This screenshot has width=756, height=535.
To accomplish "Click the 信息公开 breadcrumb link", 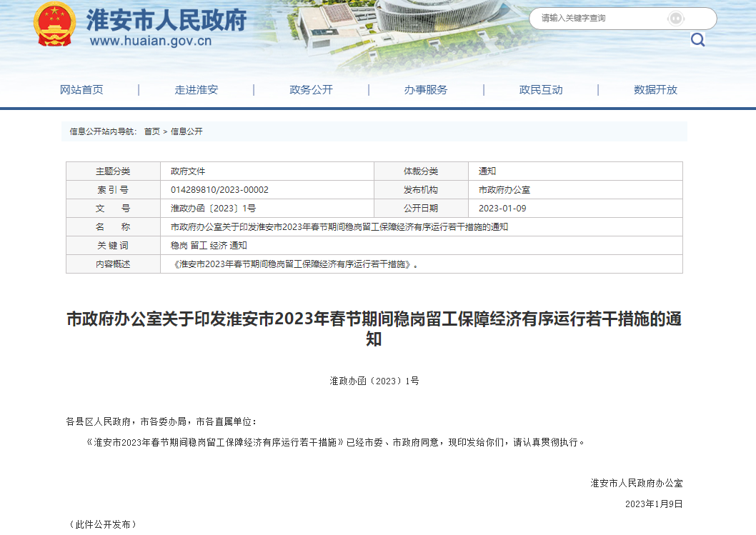I will click(x=186, y=131).
